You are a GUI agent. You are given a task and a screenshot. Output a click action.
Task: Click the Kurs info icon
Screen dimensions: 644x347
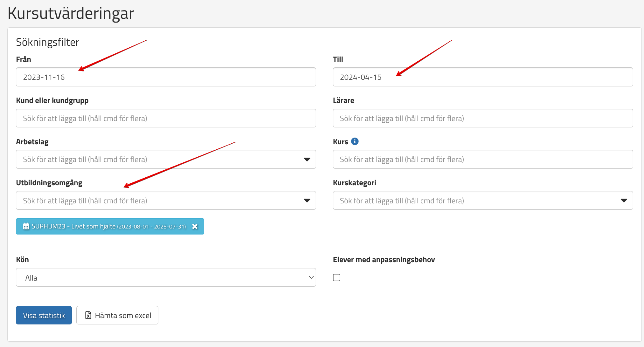tap(355, 141)
